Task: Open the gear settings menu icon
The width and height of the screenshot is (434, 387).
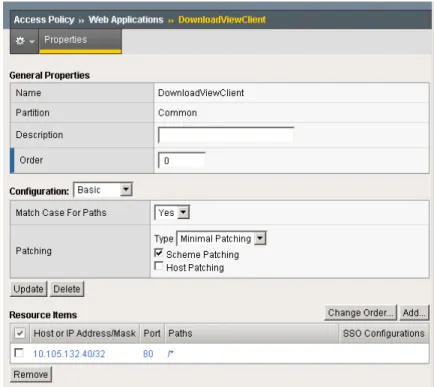Action: click(x=20, y=41)
